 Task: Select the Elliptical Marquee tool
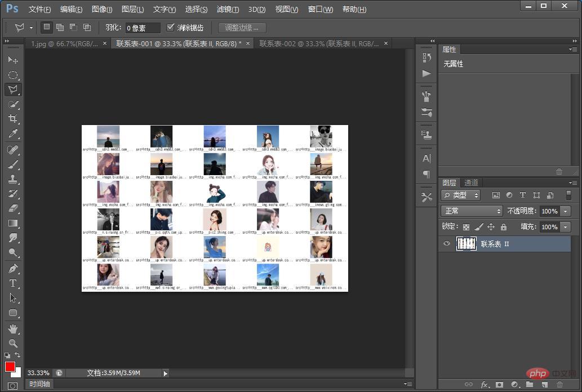13,75
